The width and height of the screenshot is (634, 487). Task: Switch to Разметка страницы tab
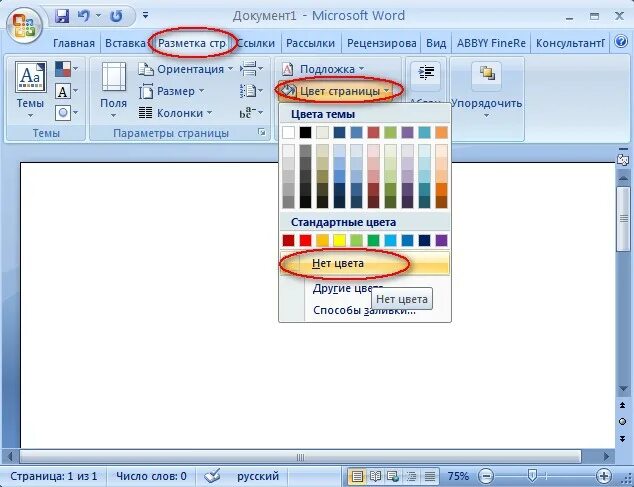pos(192,43)
